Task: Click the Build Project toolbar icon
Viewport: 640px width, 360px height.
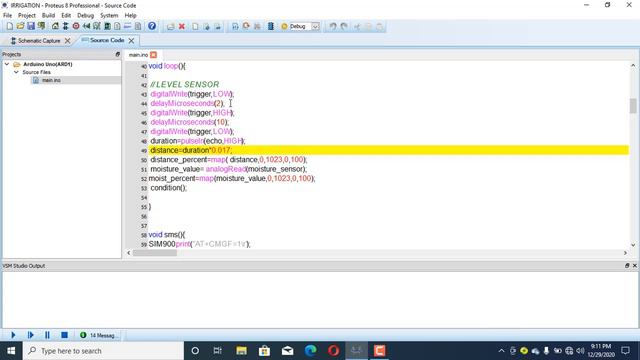Action: (x=235, y=27)
